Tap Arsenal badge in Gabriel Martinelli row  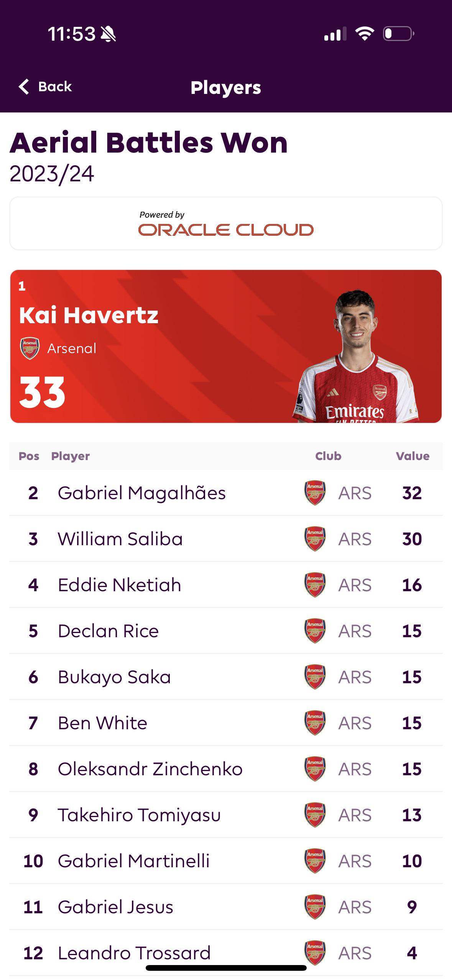(x=315, y=861)
